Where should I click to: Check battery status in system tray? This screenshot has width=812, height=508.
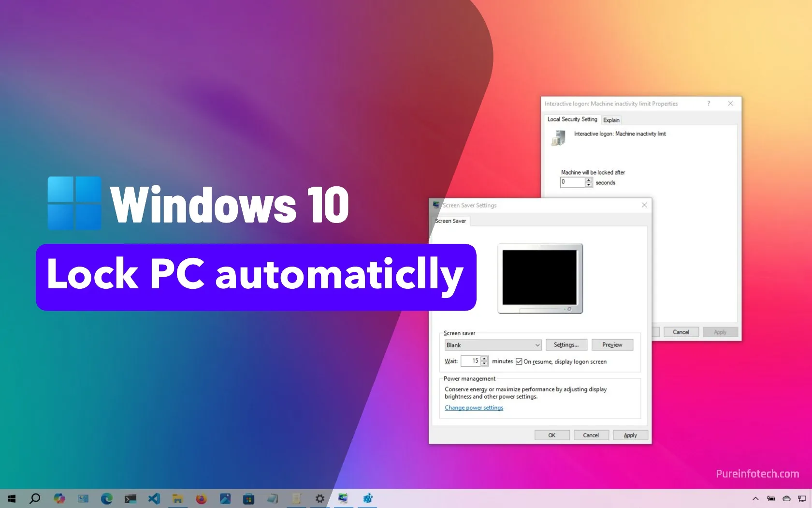pos(771,498)
